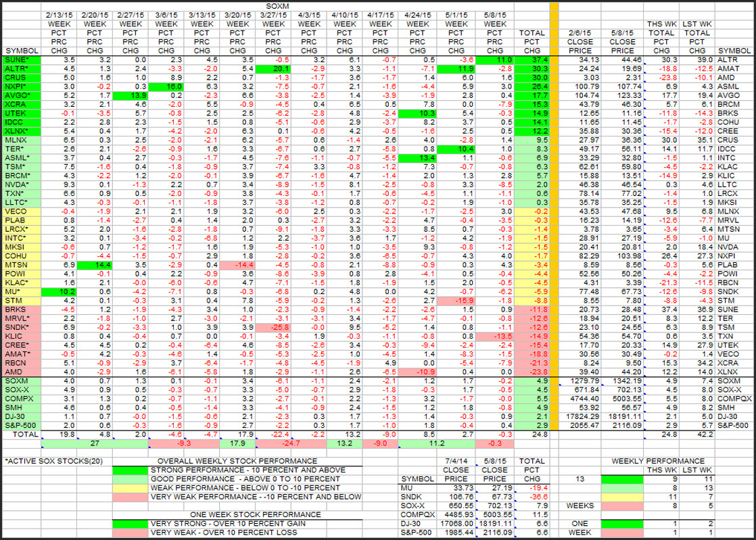Click the -22.4 total for 3/27/15
Screen dimensions: 756x540
(x=280, y=435)
